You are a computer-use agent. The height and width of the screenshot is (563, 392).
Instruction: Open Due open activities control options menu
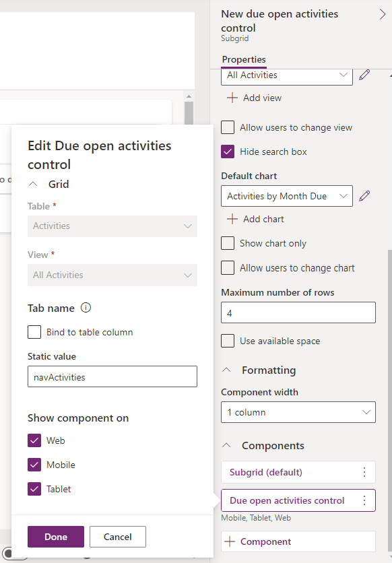(x=364, y=500)
